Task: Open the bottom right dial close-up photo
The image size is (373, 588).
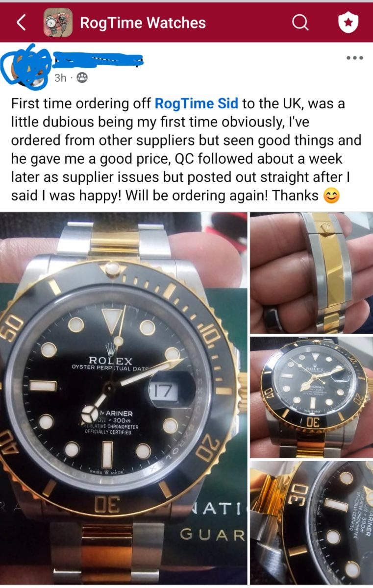Action: pyautogui.click(x=312, y=523)
